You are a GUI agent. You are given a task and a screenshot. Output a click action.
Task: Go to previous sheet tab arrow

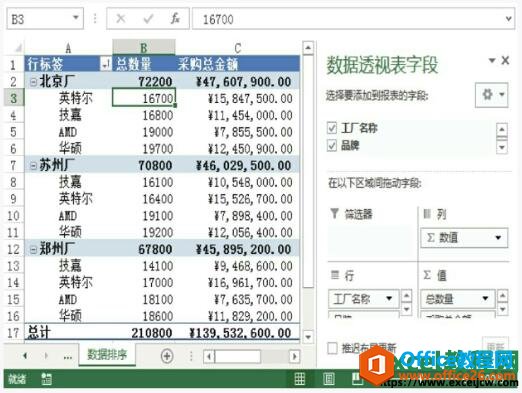click(25, 356)
